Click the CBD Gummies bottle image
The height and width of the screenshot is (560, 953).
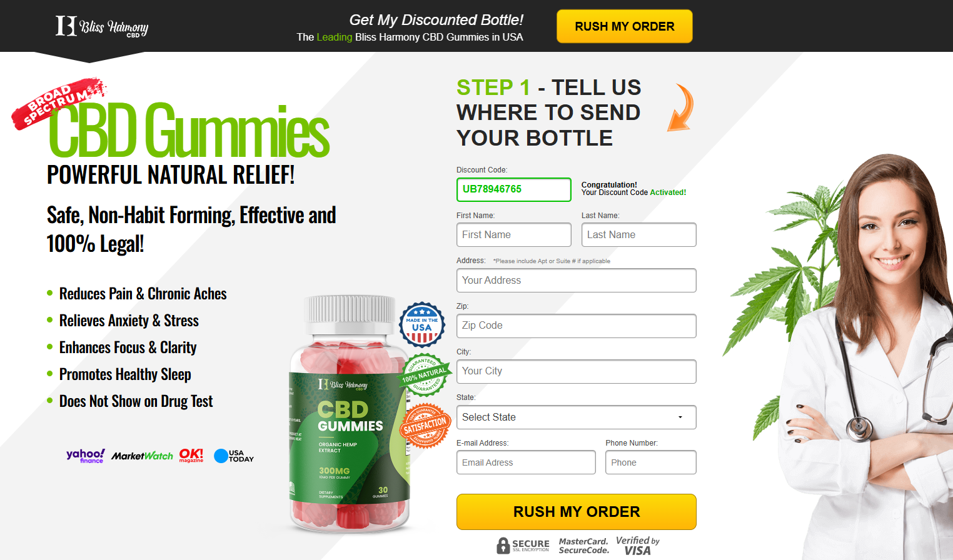pyautogui.click(x=350, y=414)
